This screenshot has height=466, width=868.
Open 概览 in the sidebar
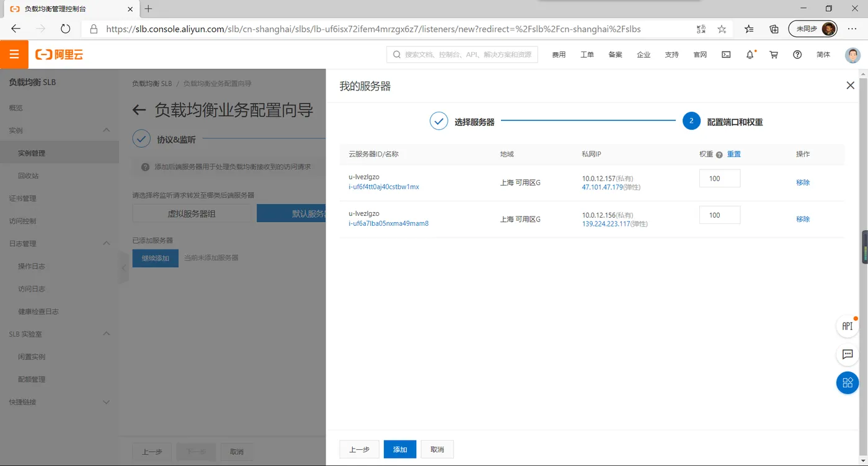click(15, 107)
